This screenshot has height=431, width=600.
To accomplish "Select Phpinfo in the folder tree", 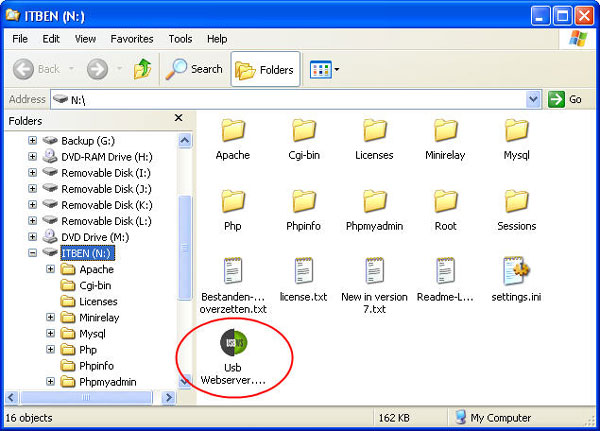I will pyautogui.click(x=96, y=366).
